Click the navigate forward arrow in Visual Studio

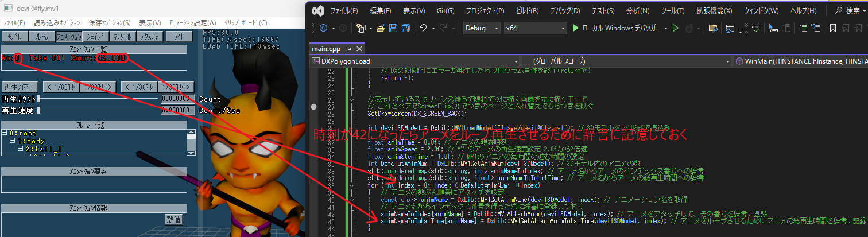[343, 28]
